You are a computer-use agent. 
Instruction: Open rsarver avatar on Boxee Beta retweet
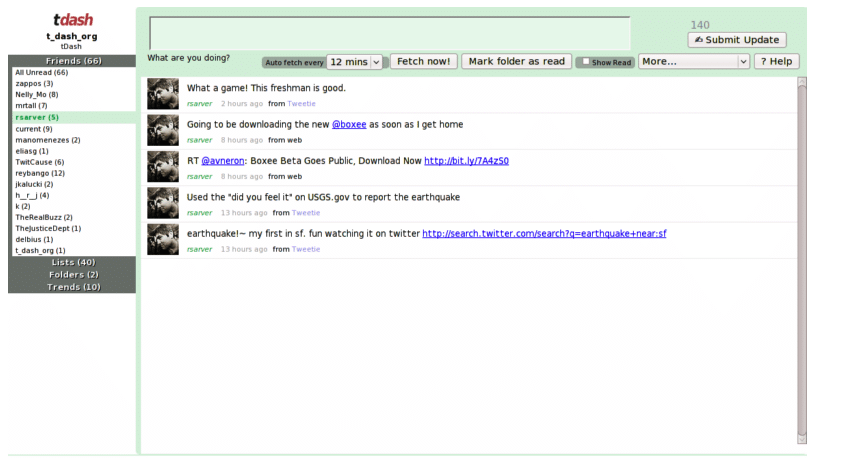coord(163,167)
